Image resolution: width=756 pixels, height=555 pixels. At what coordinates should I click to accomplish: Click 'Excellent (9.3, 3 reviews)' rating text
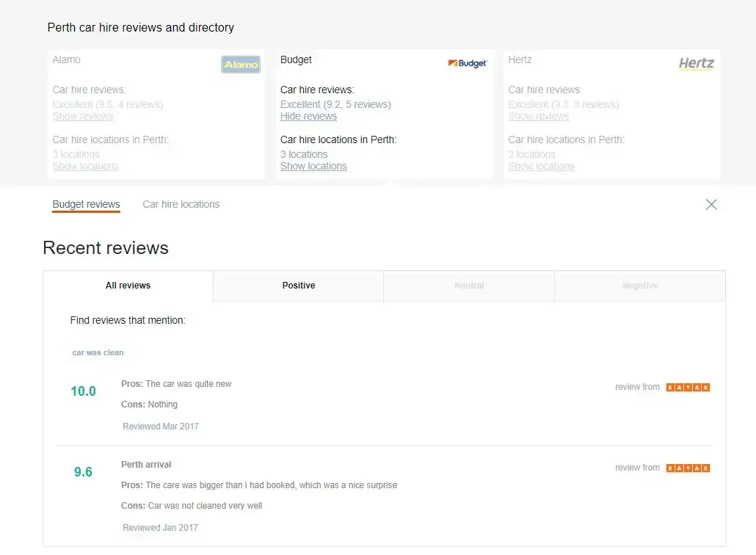coord(564,104)
